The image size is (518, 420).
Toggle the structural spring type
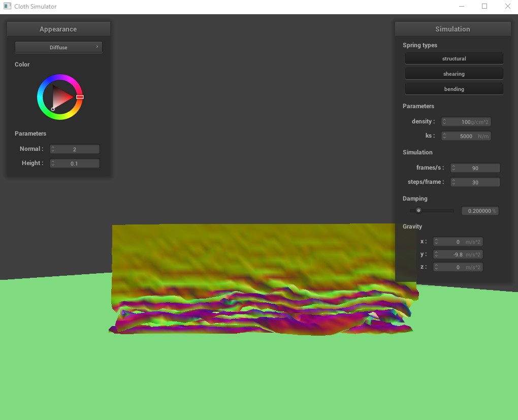click(x=454, y=58)
